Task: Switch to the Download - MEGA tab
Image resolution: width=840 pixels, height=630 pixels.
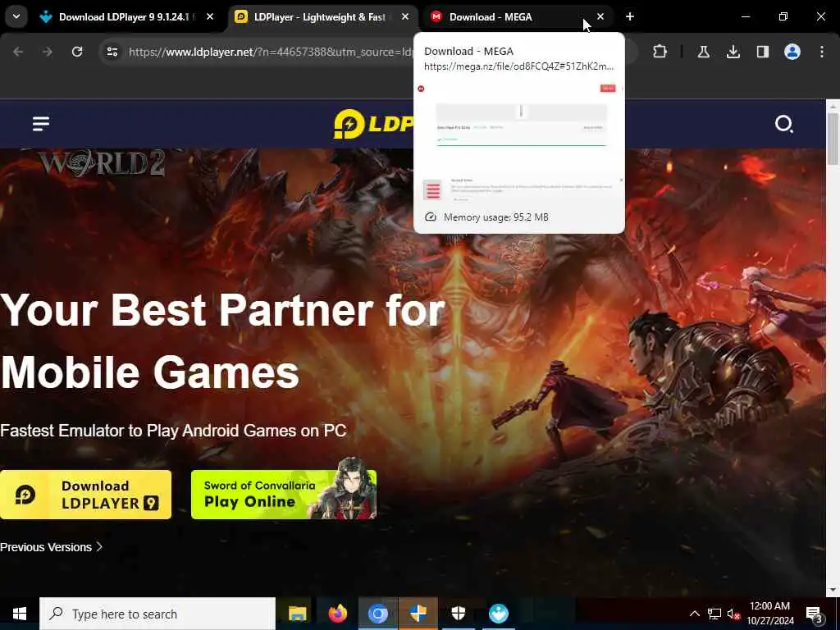Action: (x=517, y=17)
